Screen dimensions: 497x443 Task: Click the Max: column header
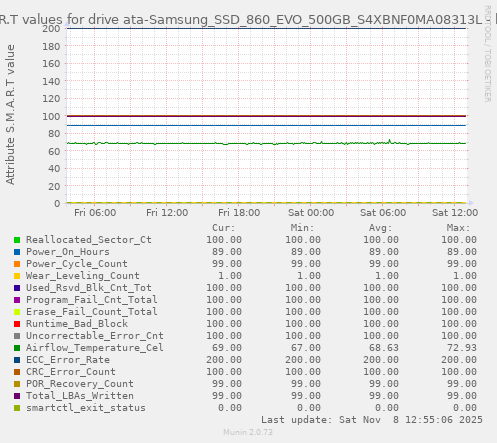[x=458, y=228]
